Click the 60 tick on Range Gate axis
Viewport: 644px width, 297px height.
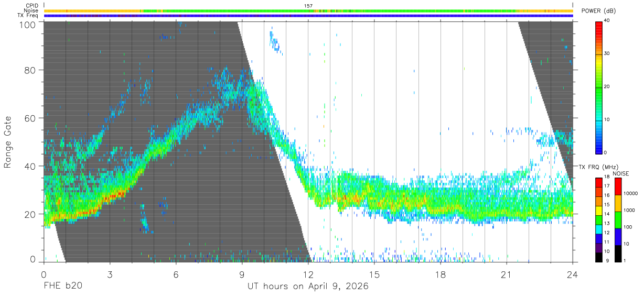pyautogui.click(x=29, y=118)
